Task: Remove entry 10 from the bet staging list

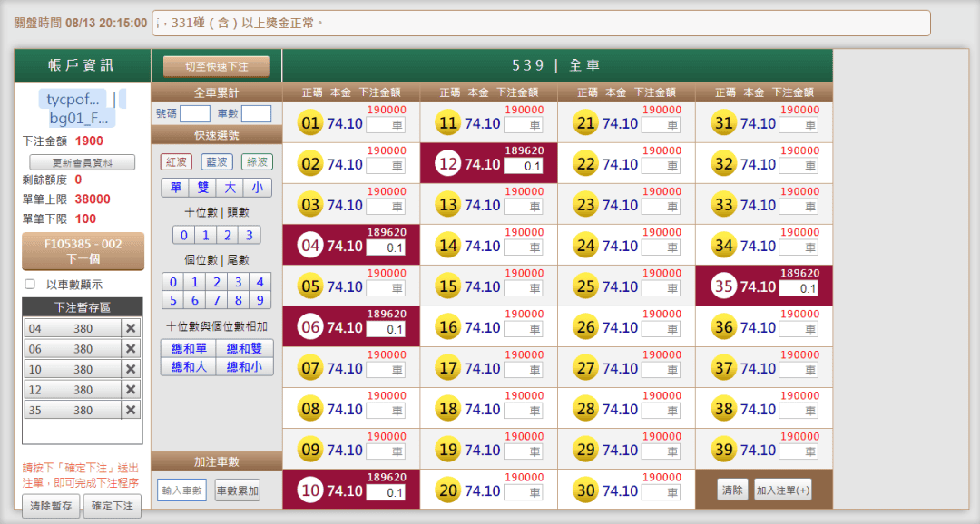Action: (131, 370)
